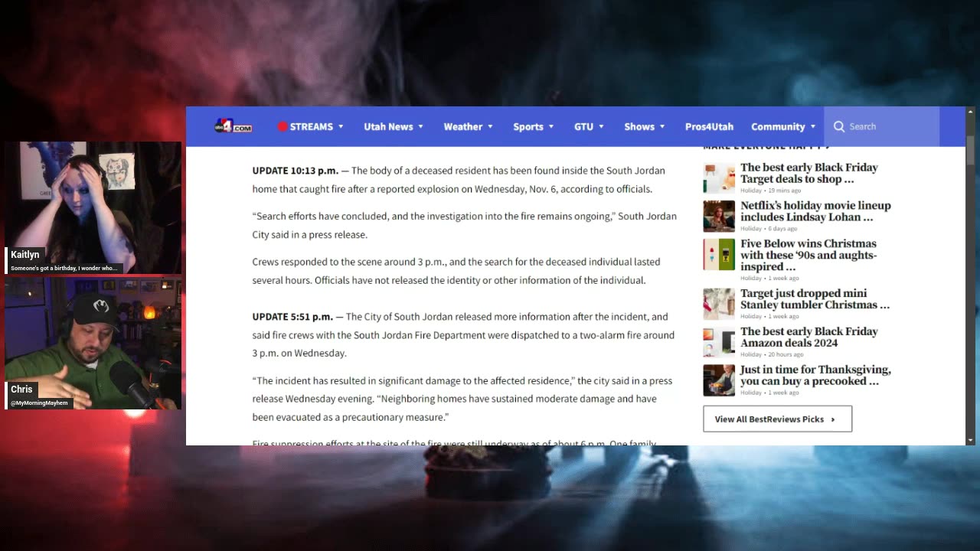Open Thanksgiving precooked article link
This screenshot has width=980, height=551.
pos(815,375)
